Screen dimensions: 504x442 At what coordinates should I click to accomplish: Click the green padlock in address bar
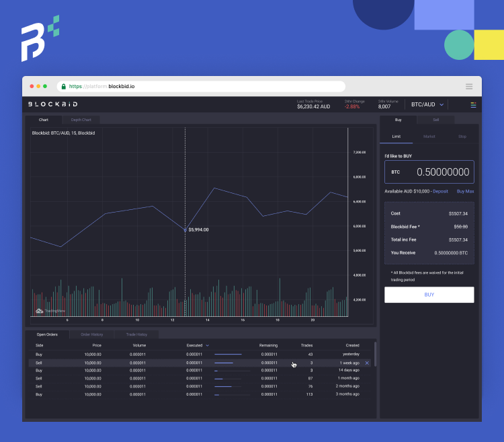(64, 86)
